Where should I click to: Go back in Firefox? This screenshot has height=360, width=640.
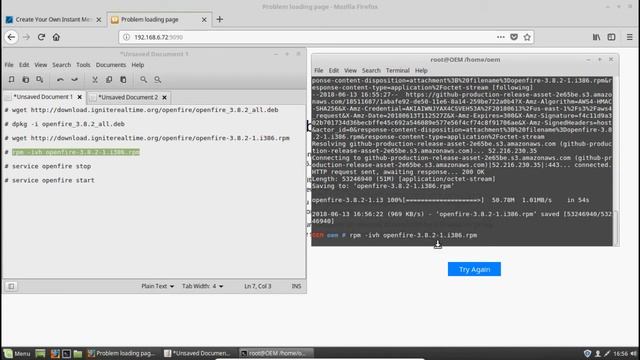click(11, 37)
